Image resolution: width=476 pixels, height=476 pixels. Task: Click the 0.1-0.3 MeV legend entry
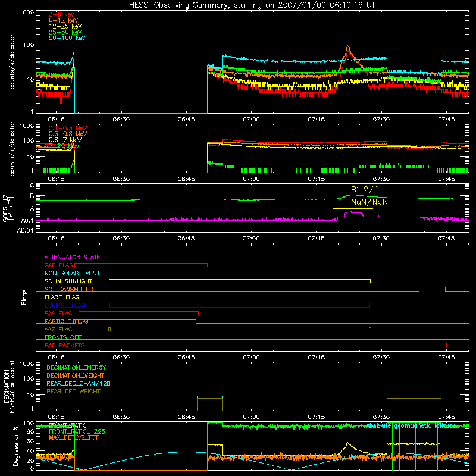68,128
